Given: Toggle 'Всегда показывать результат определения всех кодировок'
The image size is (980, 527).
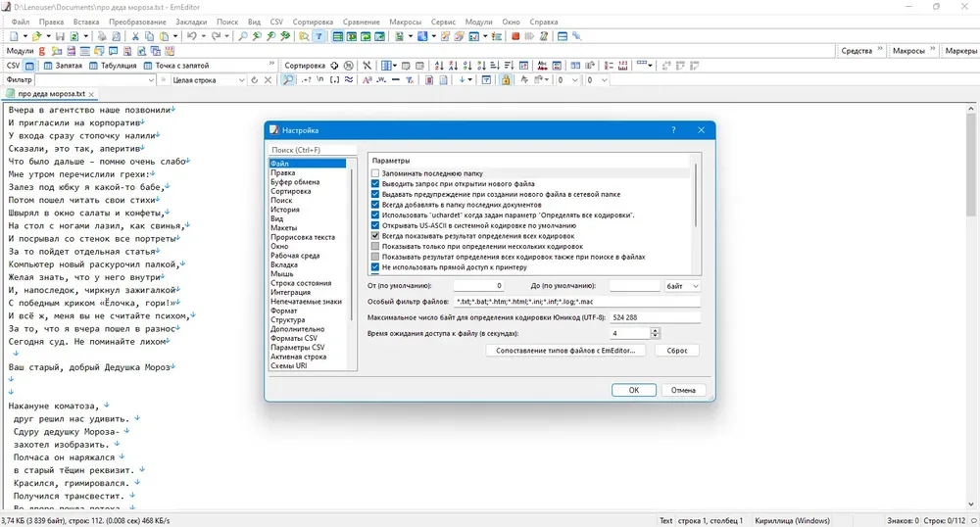Looking at the screenshot, I should 375,236.
